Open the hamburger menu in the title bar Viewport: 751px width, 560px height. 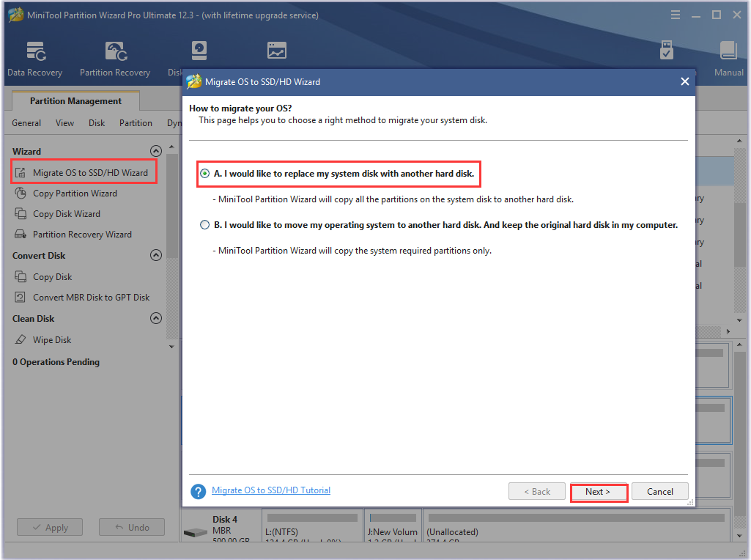pyautogui.click(x=676, y=15)
